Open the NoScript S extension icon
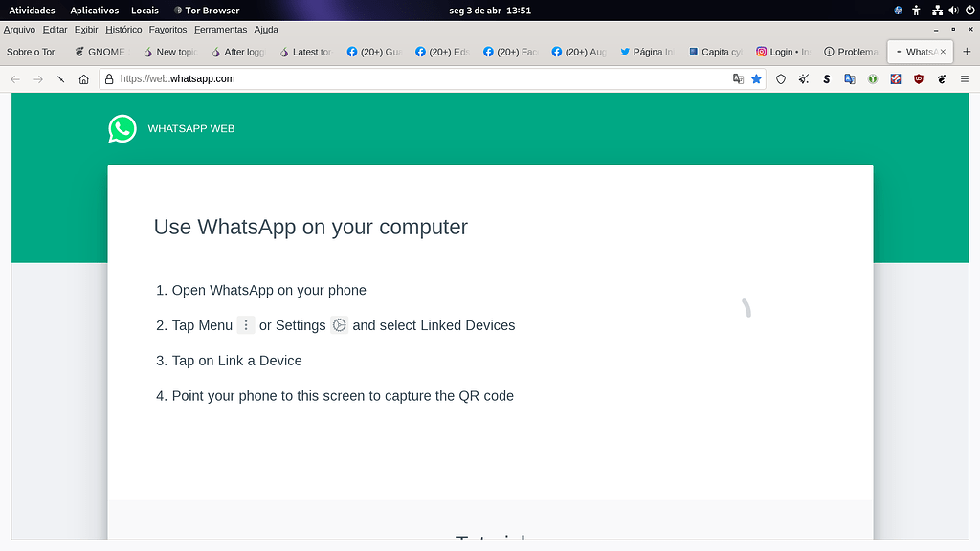 coord(827,79)
